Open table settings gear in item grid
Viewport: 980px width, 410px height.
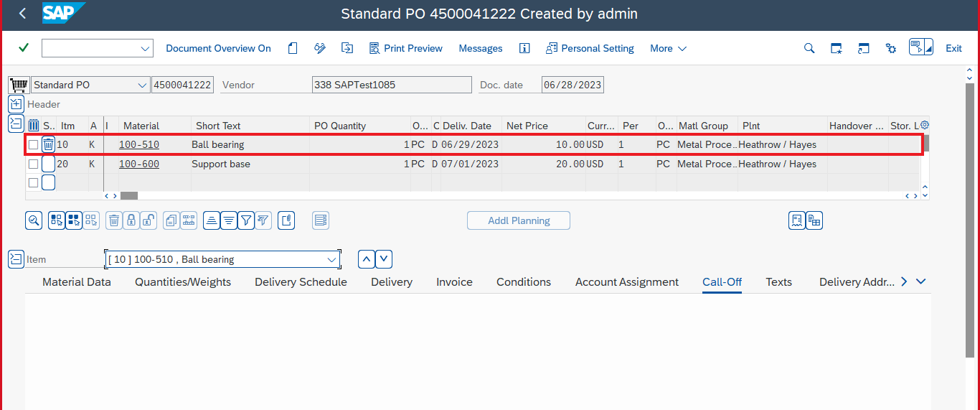pyautogui.click(x=925, y=125)
